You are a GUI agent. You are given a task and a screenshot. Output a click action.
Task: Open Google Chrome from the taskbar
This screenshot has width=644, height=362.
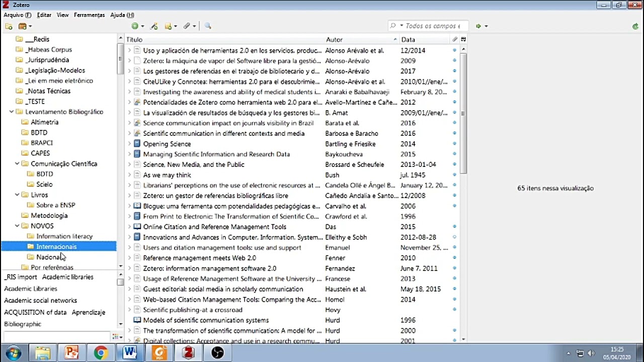101,353
